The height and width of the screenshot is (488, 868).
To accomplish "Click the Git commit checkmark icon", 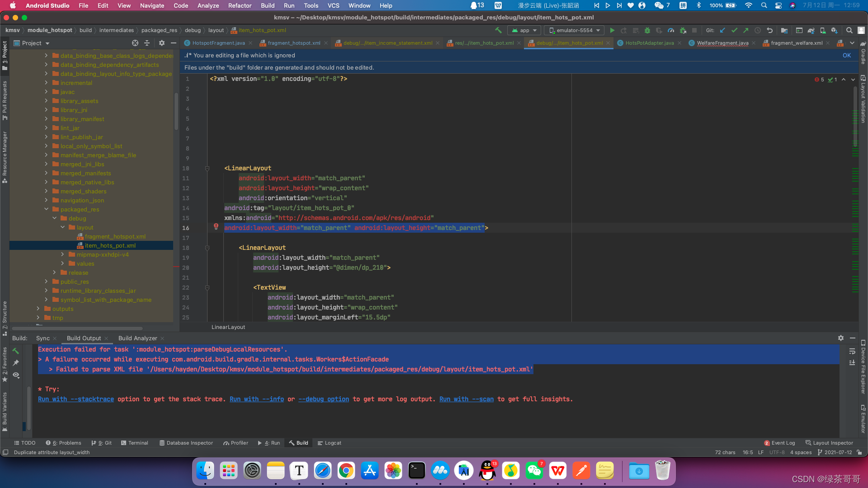I will click(x=734, y=30).
